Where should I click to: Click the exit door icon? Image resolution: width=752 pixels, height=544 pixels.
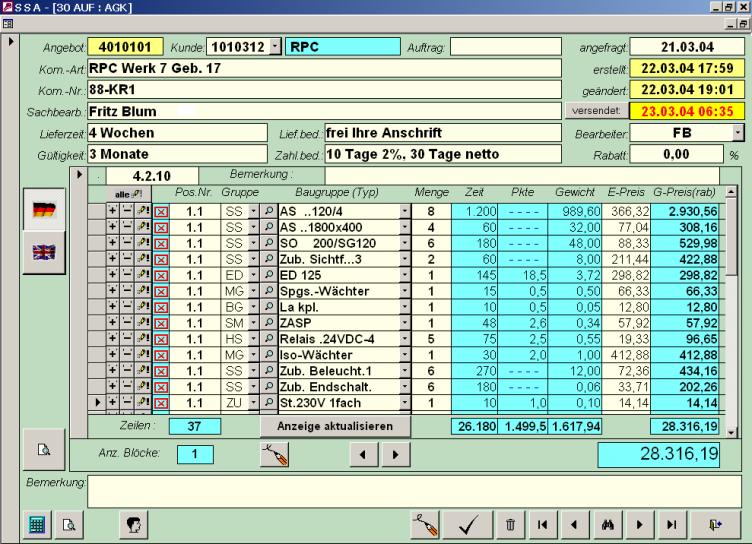(712, 524)
